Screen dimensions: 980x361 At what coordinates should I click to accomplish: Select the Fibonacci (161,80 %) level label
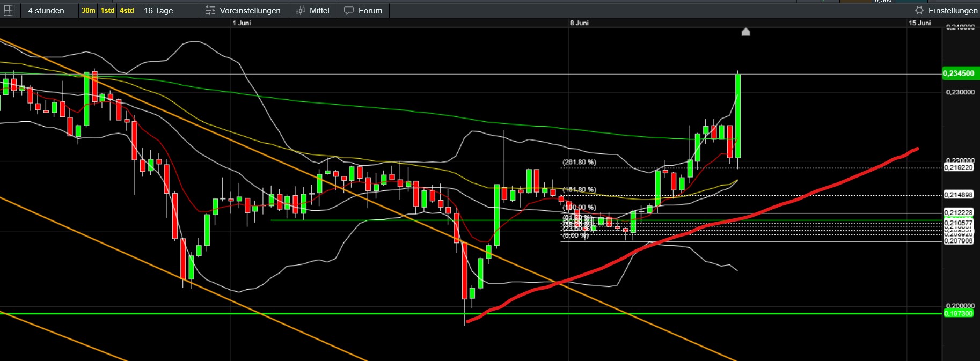[579, 189]
